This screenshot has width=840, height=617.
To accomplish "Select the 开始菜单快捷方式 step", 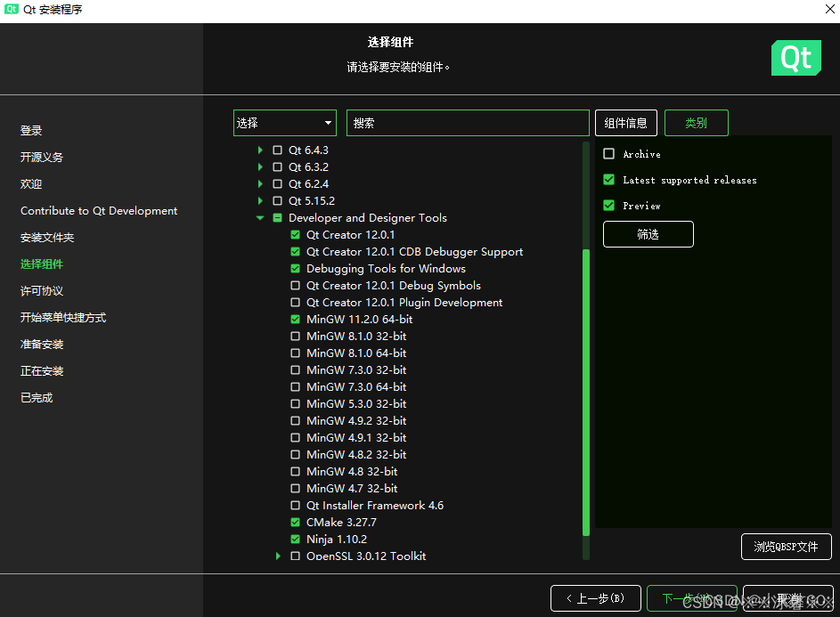I will [63, 318].
